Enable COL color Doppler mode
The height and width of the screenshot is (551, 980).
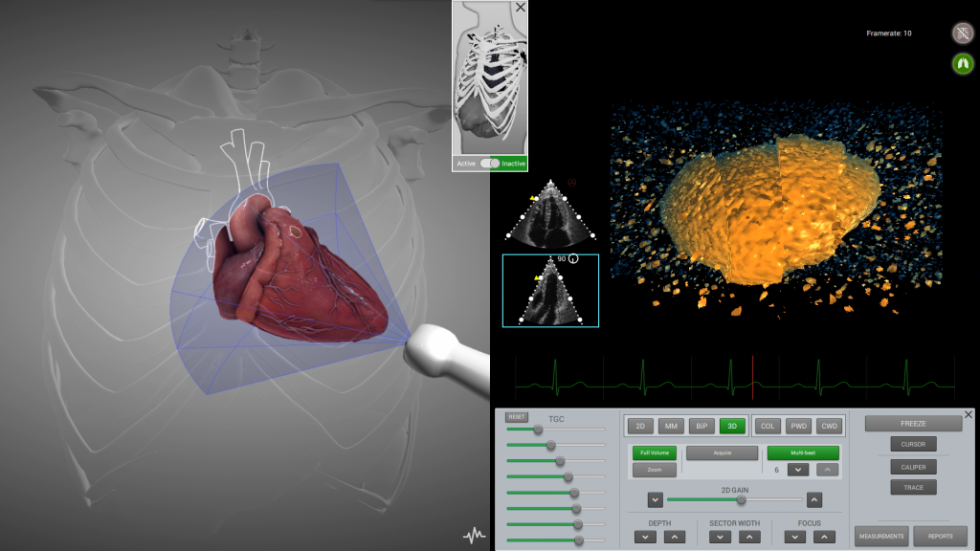point(768,426)
